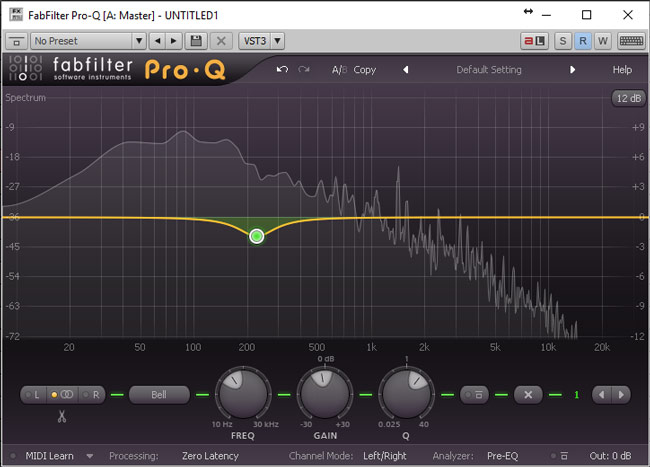Image resolution: width=650 pixels, height=467 pixels.
Task: Open the Default Setting preset menu
Action: (489, 70)
